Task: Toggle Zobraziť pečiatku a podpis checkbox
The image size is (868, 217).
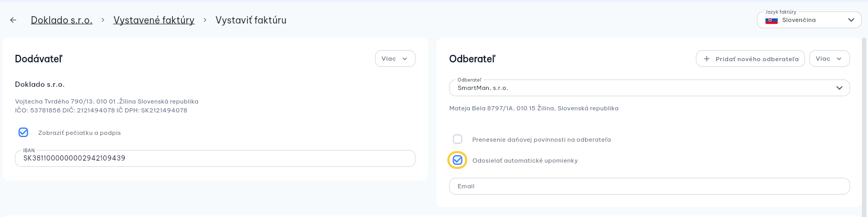Action: (x=24, y=132)
